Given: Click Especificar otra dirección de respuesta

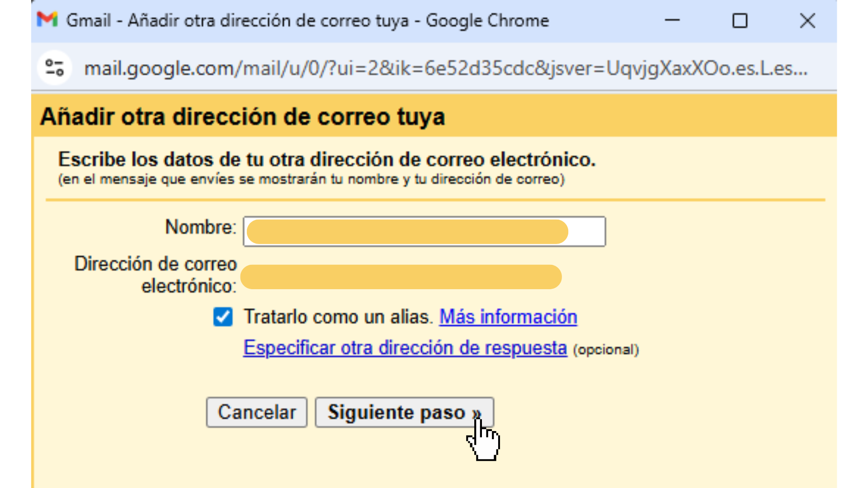Looking at the screenshot, I should 405,347.
